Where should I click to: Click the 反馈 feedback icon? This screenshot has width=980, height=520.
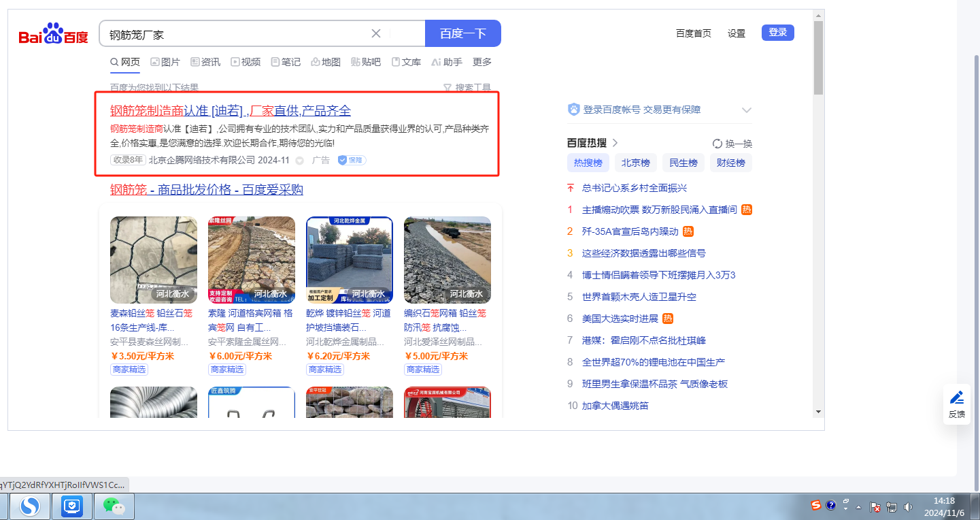coord(956,404)
